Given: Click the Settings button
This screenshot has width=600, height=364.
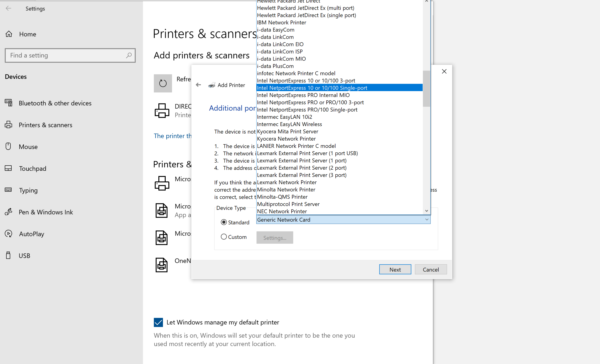Looking at the screenshot, I should [x=275, y=238].
